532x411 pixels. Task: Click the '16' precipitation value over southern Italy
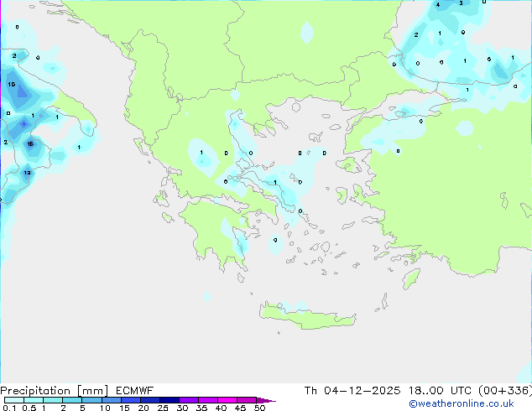(x=30, y=144)
